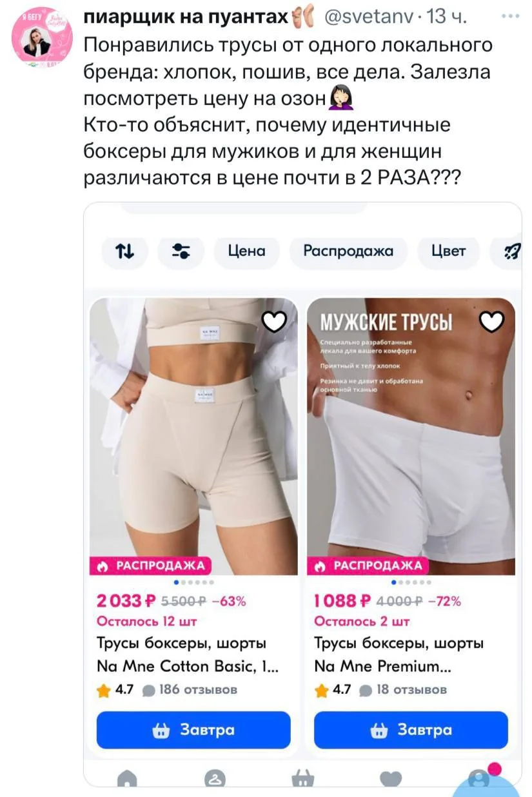Select the Распродажа filter chip

click(348, 251)
